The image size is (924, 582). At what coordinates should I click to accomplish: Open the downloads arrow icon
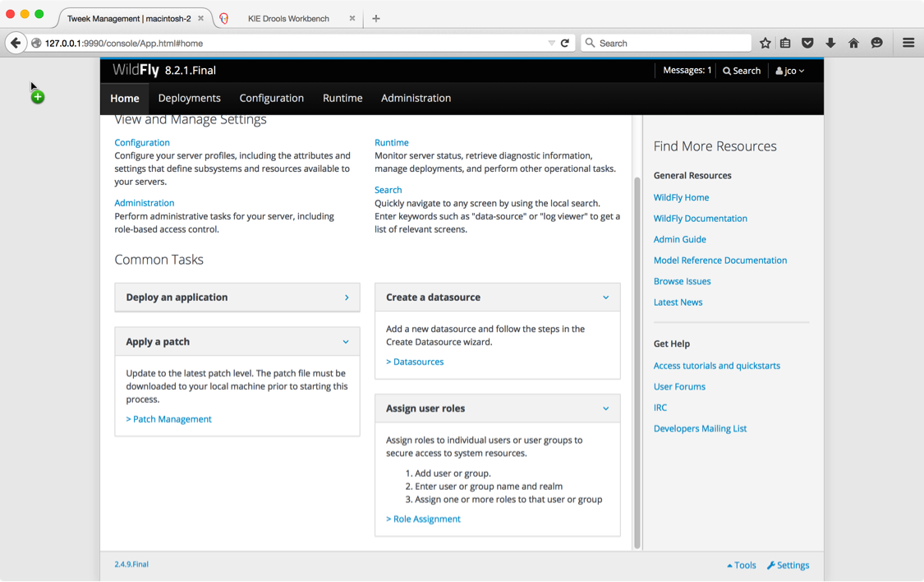[830, 43]
